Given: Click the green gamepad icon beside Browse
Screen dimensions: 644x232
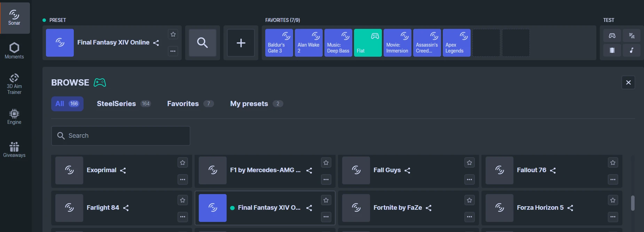Looking at the screenshot, I should coord(100,82).
